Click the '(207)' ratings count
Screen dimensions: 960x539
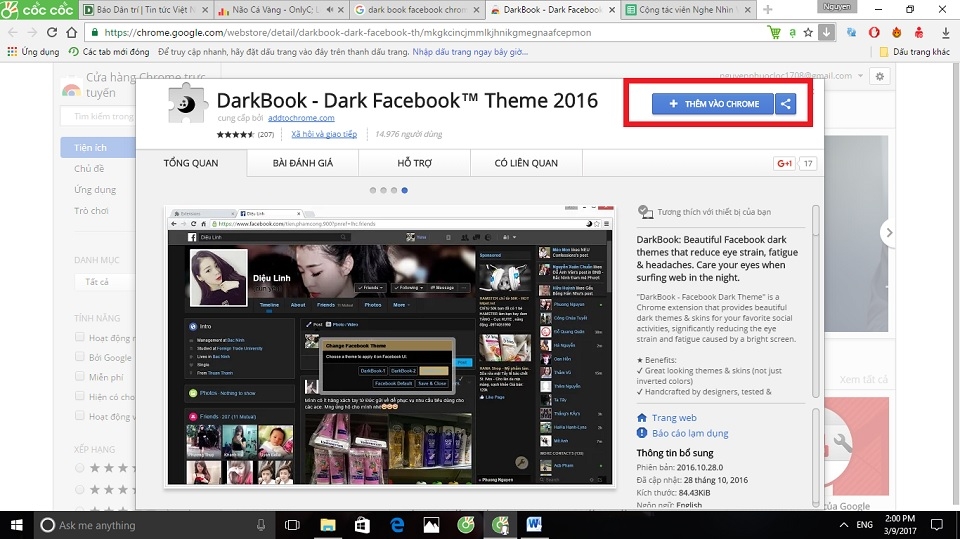click(266, 134)
